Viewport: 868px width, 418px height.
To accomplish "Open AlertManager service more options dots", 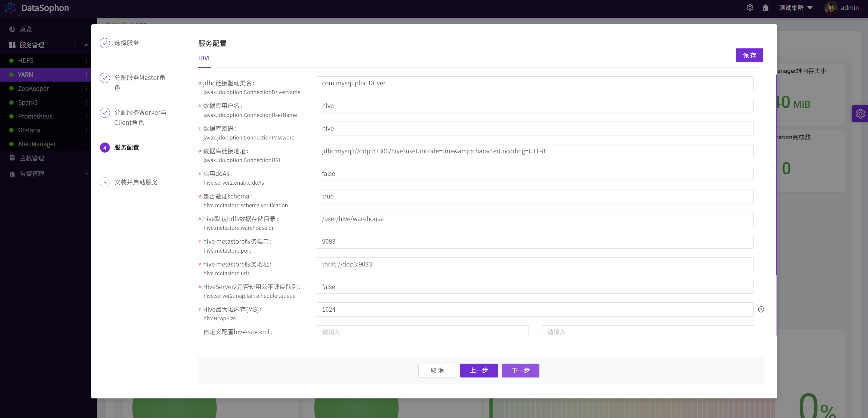I will pyautogui.click(x=87, y=144).
